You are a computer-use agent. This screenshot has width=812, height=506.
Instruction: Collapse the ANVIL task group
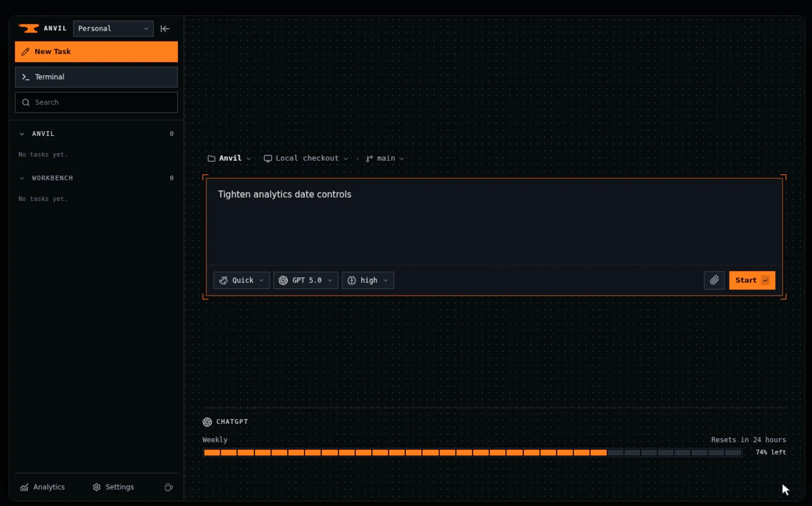point(22,134)
